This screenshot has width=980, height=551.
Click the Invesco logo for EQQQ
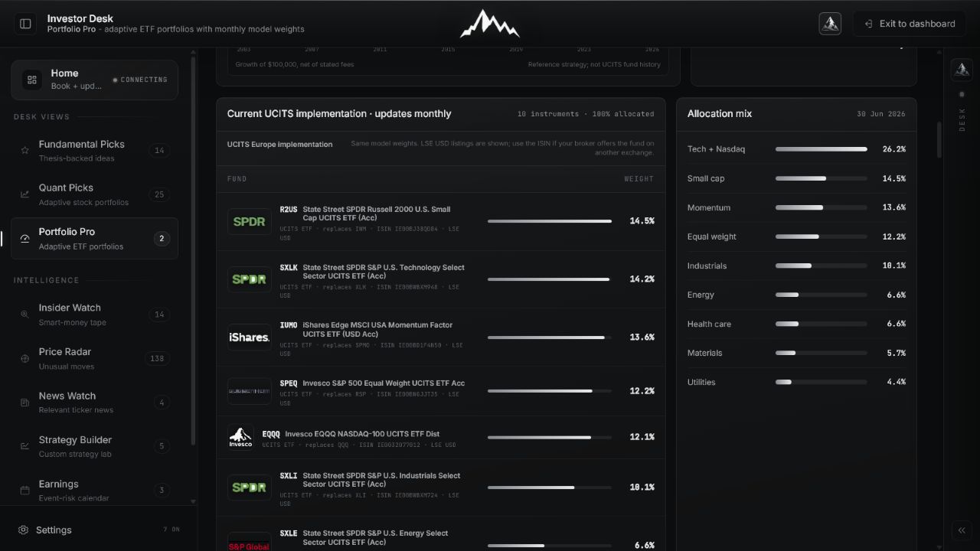[x=240, y=437]
